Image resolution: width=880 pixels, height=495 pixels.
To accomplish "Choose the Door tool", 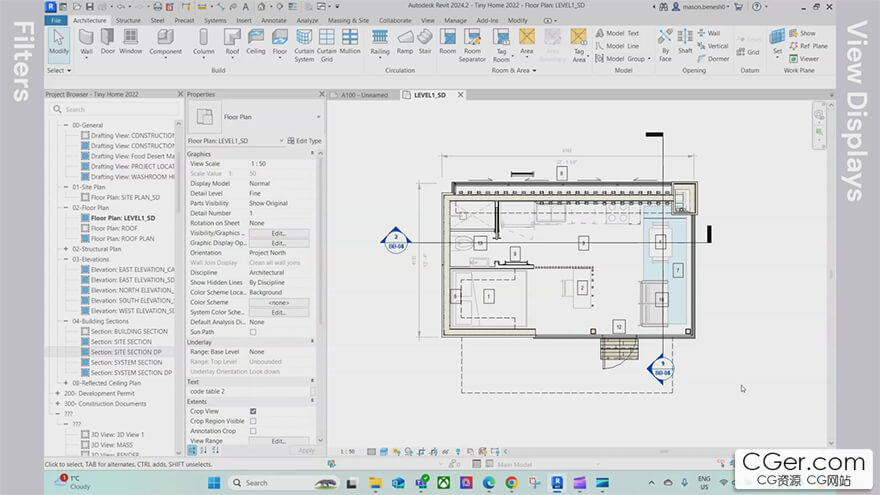I will pos(107,42).
